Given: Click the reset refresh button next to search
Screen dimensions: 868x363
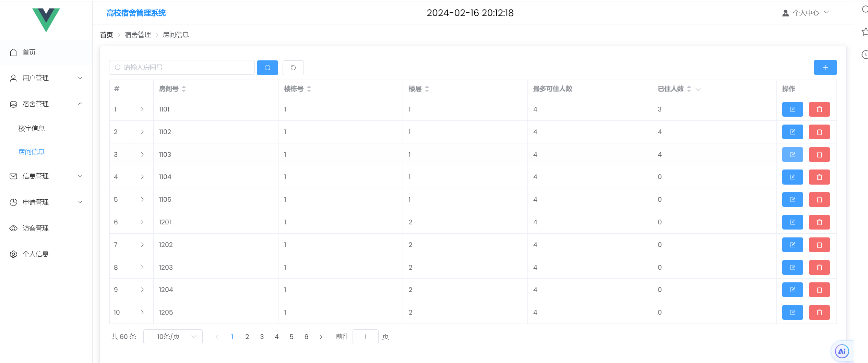Looking at the screenshot, I should click(293, 68).
